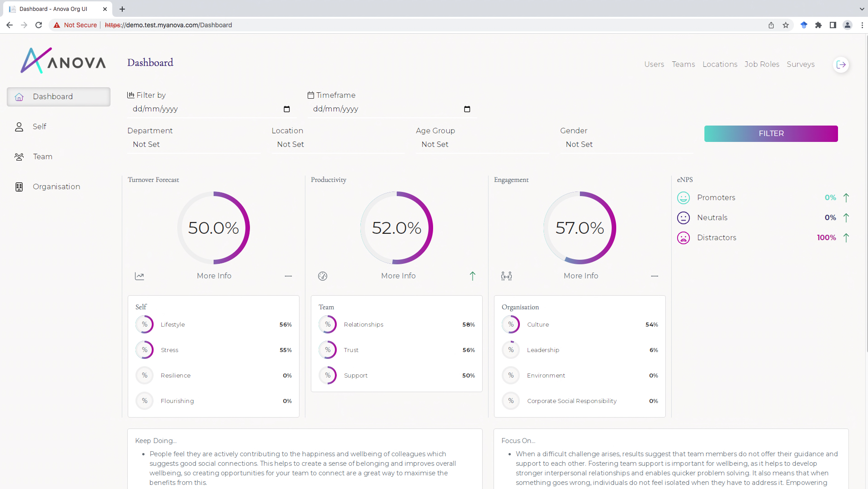
Task: Open the Filter by date picker calendar
Action: pos(286,109)
